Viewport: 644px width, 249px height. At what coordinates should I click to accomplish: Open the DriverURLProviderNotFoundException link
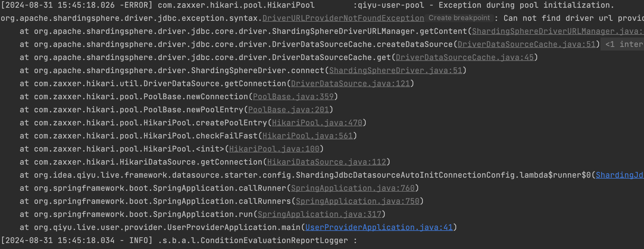[x=343, y=18]
